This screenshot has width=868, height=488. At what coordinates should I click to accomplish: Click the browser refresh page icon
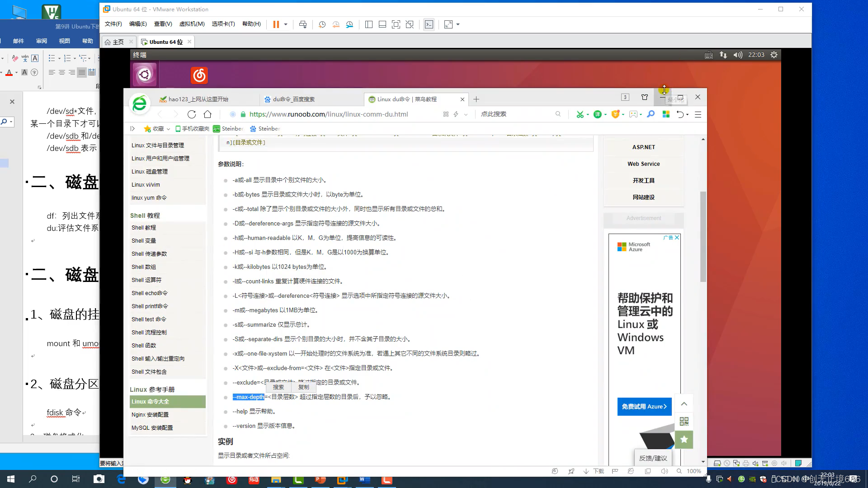coord(191,114)
